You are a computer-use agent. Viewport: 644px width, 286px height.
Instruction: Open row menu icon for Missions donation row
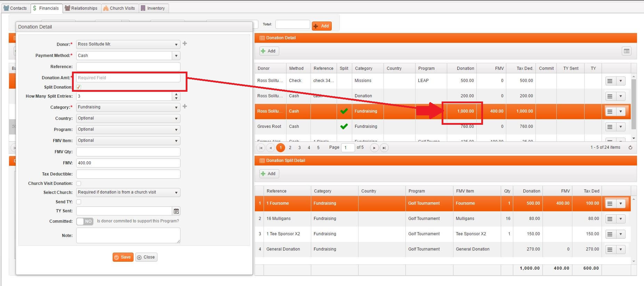click(610, 81)
